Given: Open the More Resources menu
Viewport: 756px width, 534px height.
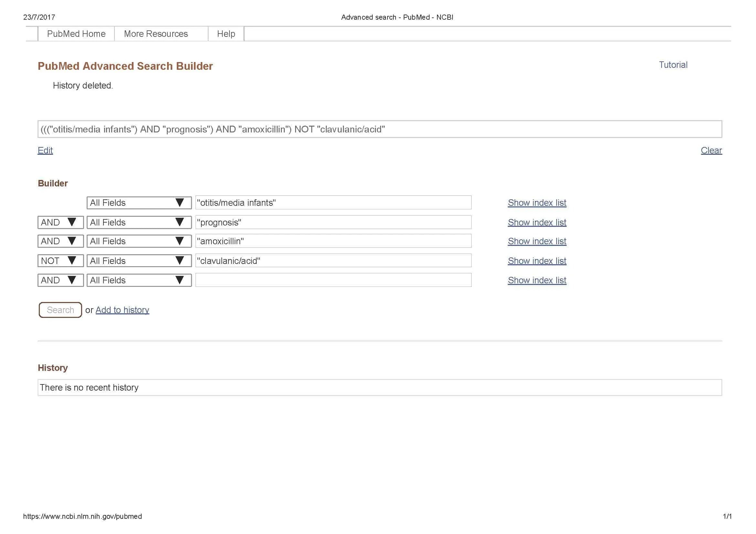Looking at the screenshot, I should (x=156, y=34).
